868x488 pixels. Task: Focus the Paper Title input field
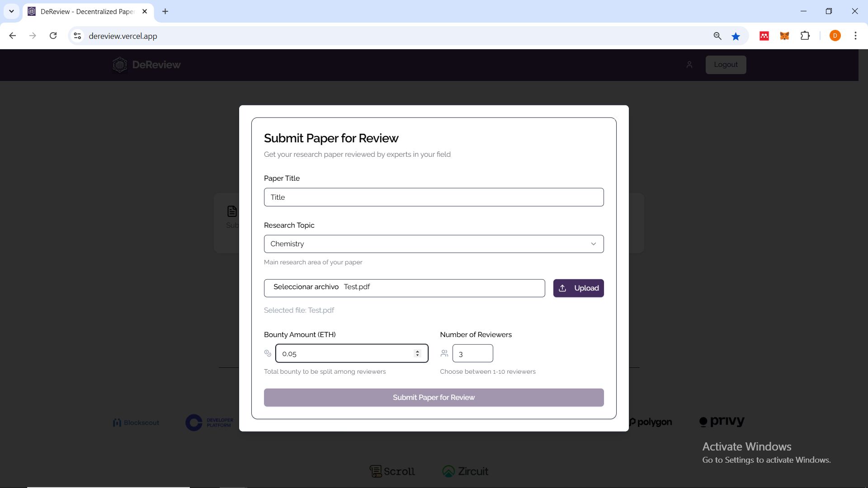pos(434,197)
